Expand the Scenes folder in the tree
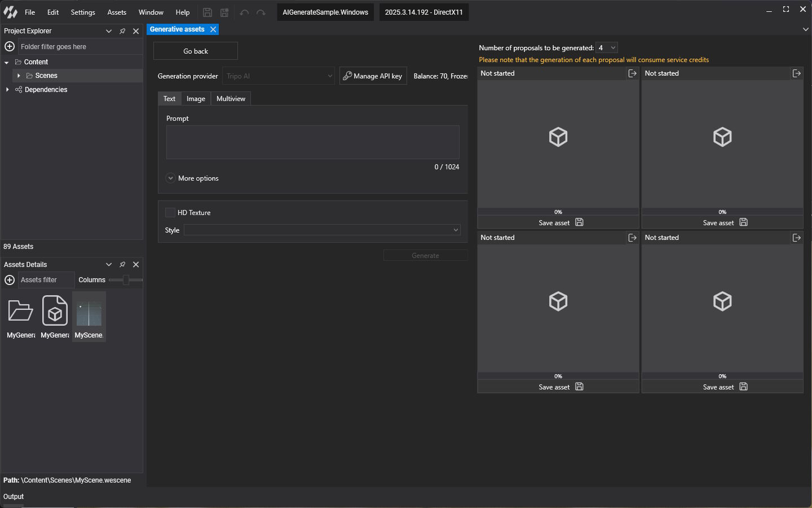 [19, 76]
